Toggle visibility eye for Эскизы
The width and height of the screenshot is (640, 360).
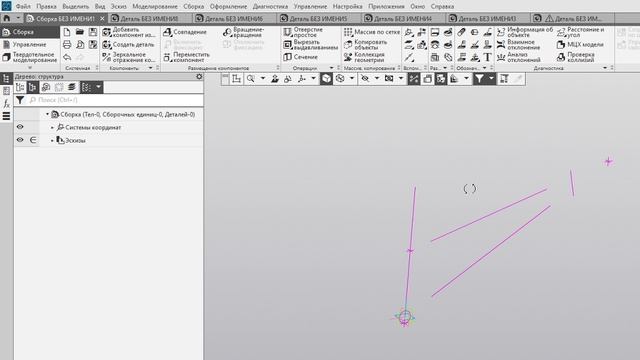[x=20, y=140]
